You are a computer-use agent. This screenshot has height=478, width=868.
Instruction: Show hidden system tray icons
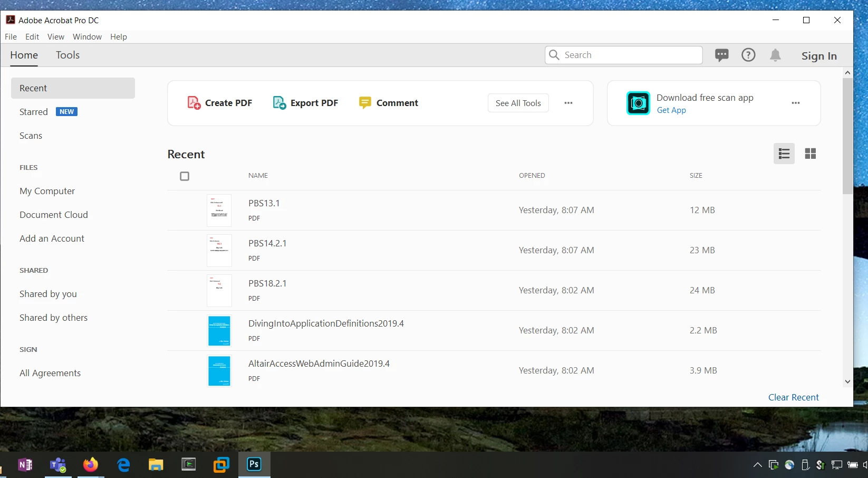coord(758,465)
